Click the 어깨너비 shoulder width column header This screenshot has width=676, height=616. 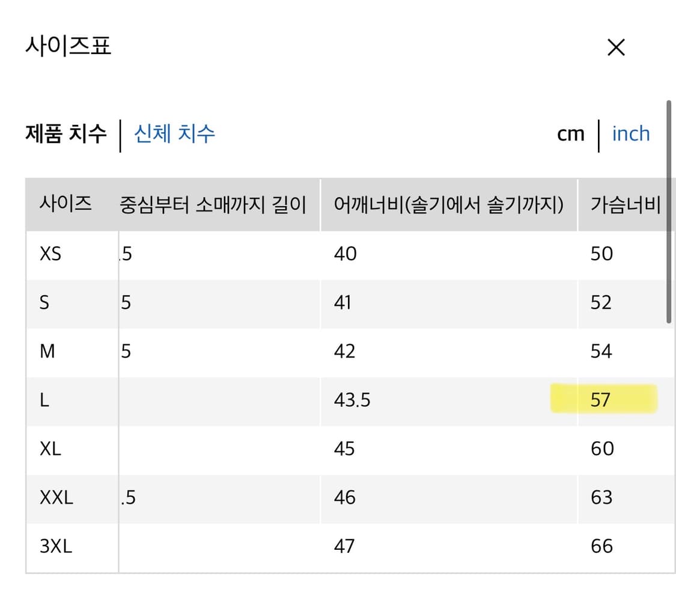(x=449, y=204)
